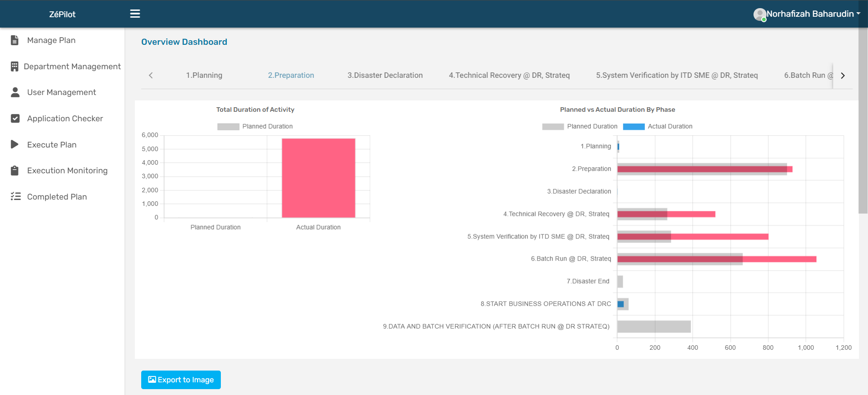
Task: Toggle Actual Duration legend in Phase chart
Action: point(658,127)
